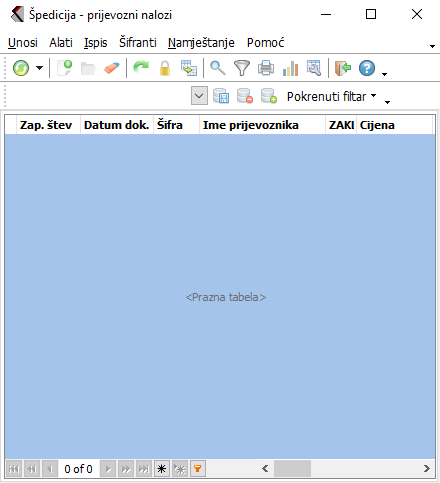Open the bar chart icon
This screenshot has height=483, width=440.
point(290,68)
